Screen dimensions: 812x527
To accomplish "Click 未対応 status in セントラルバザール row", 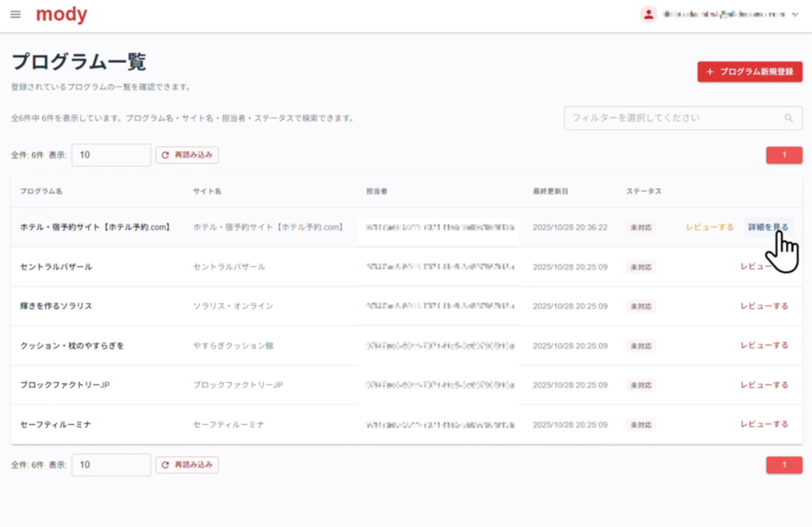I will pos(641,267).
